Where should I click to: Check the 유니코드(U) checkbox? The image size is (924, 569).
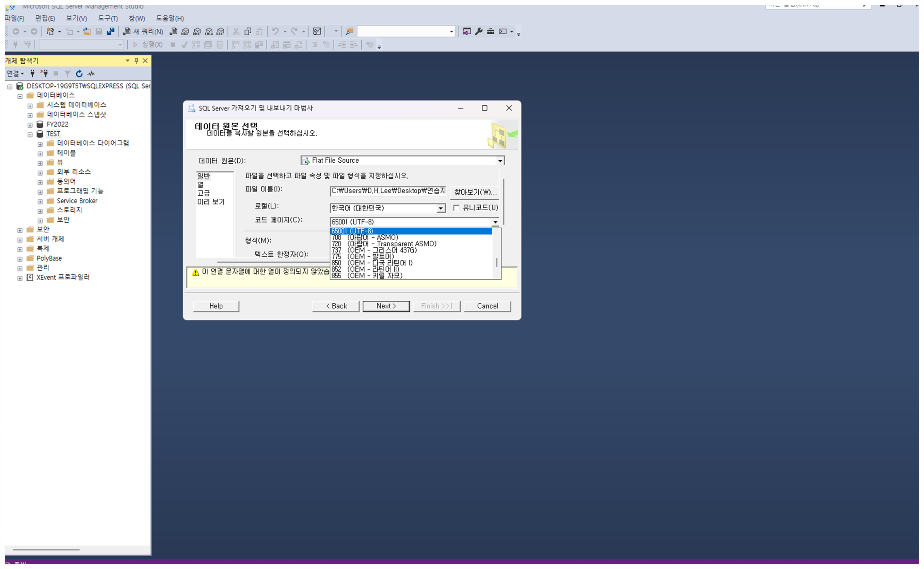click(457, 208)
